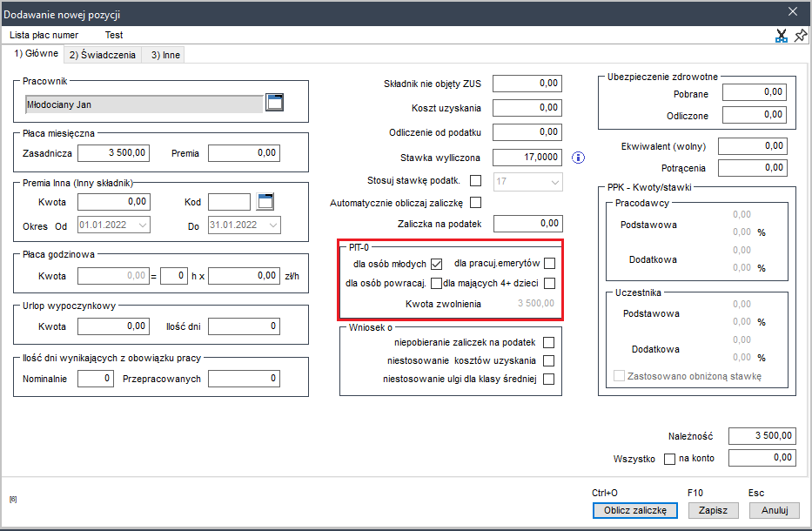Screen dimensions: 812x531
Task: Click the Lista płac numer label
Action: (44, 35)
